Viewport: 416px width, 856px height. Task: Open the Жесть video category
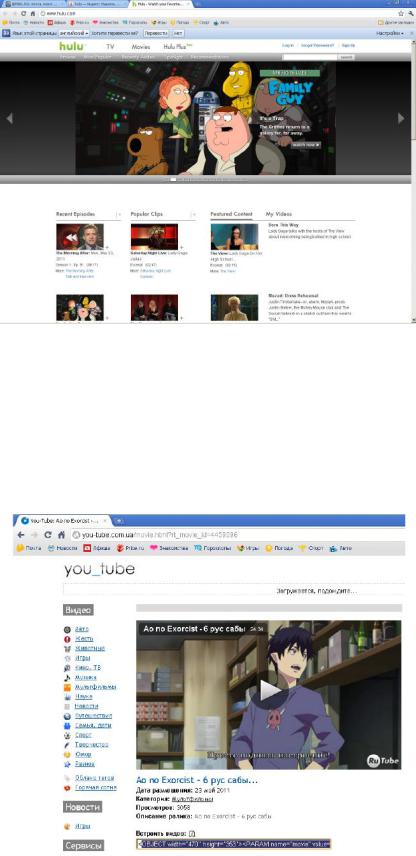[x=84, y=639]
